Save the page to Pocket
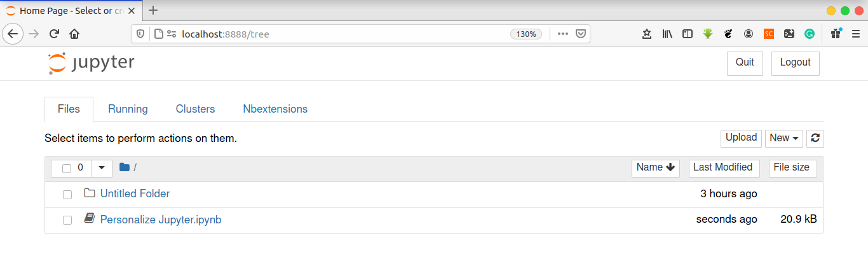868x280 pixels. tap(581, 34)
